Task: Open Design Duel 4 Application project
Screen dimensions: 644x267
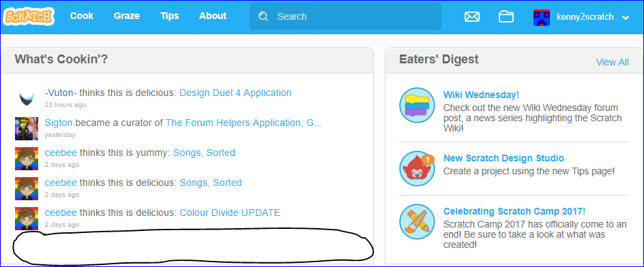Action: pos(235,93)
